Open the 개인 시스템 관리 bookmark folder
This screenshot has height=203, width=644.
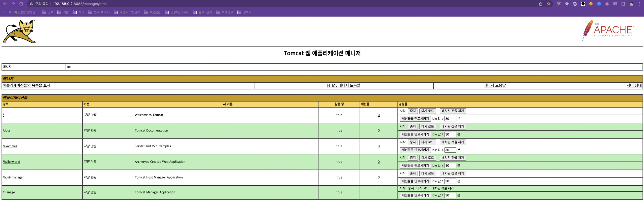pyautogui.click(x=127, y=12)
